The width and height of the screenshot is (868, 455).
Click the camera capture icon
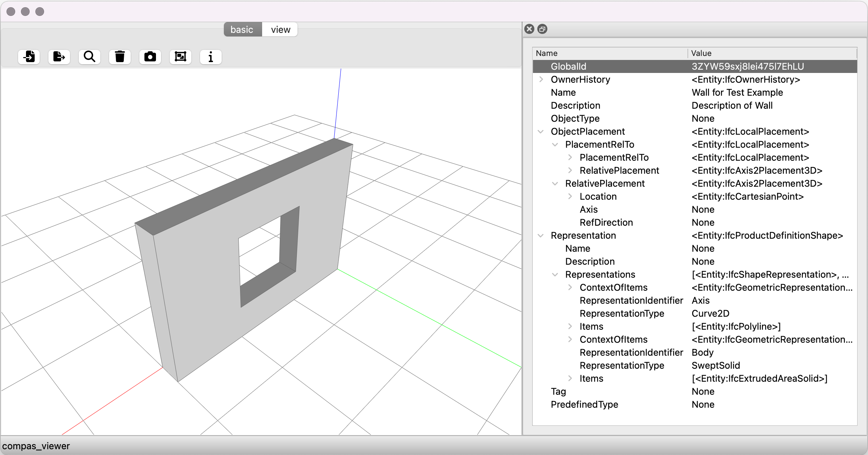point(150,57)
